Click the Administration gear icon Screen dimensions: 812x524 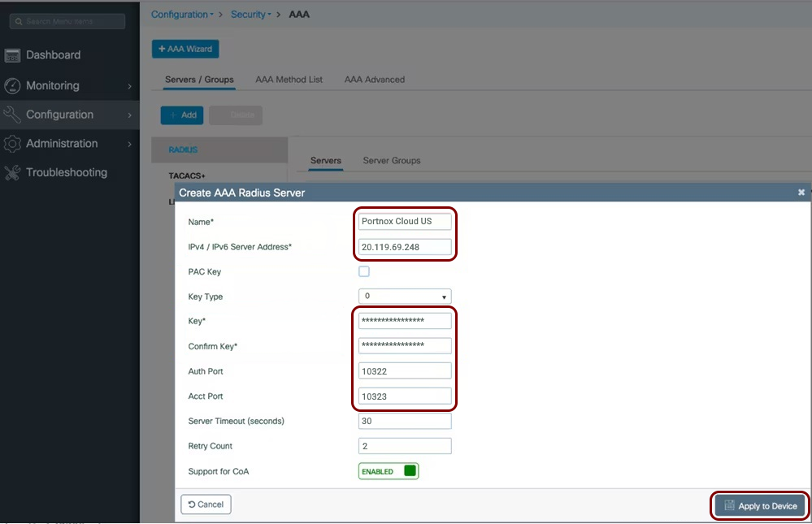tap(12, 144)
